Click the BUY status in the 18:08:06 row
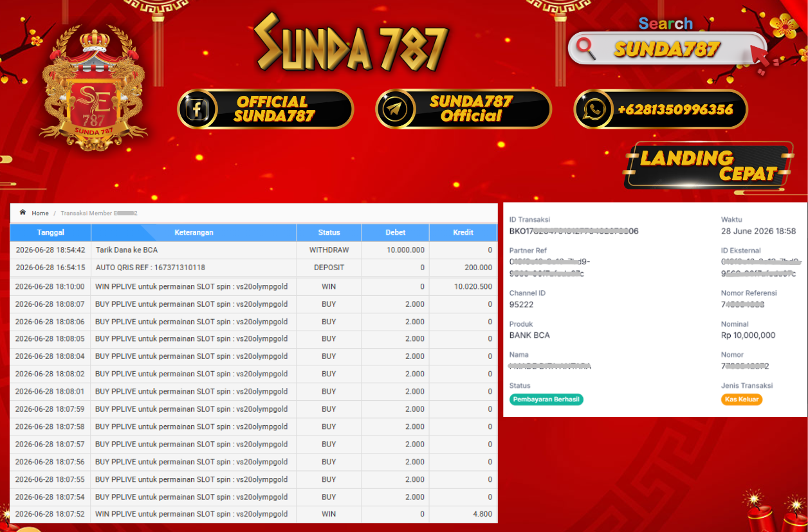The height and width of the screenshot is (532, 808). coord(329,322)
